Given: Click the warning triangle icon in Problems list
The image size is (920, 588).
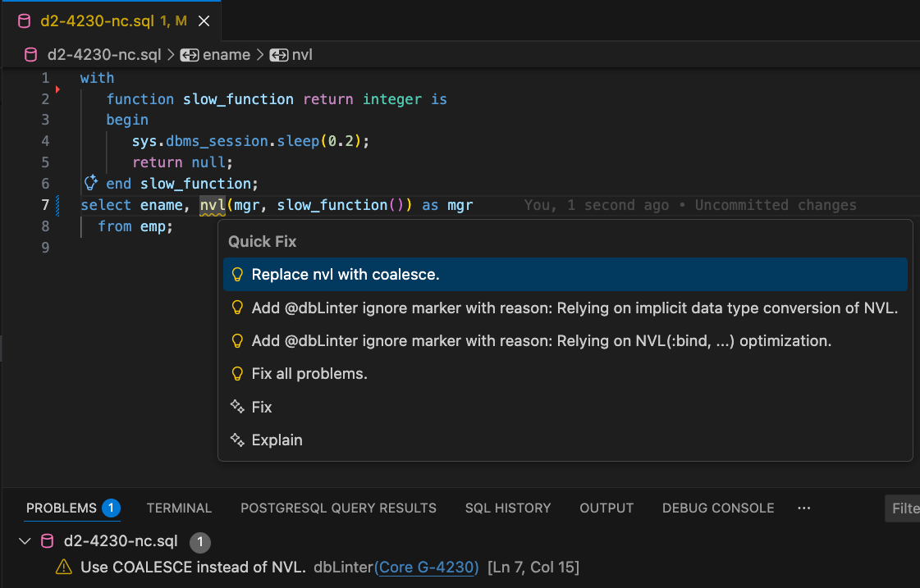Looking at the screenshot, I should tap(63, 567).
